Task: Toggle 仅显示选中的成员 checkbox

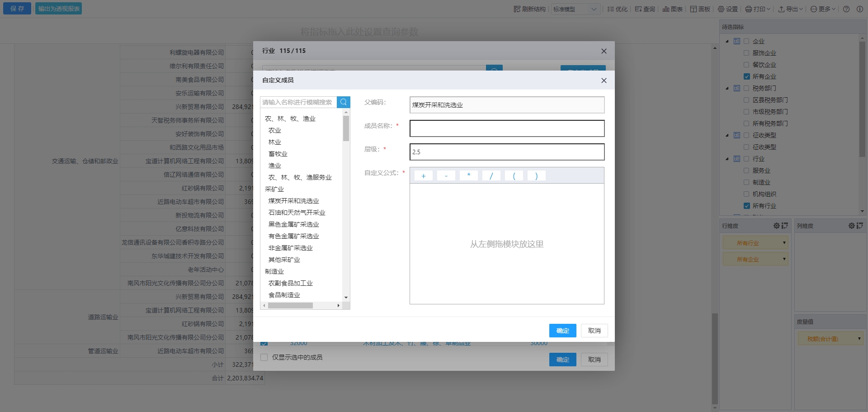Action: (264, 357)
